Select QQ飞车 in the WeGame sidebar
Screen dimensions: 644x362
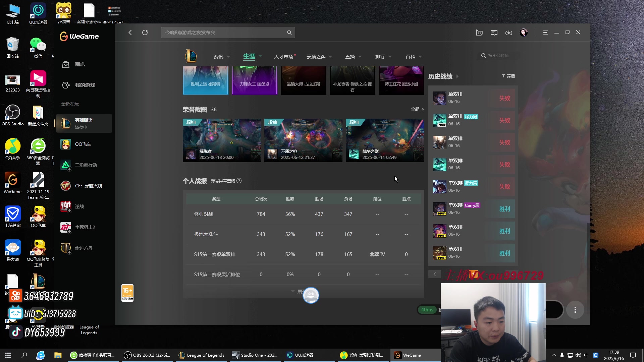pyautogui.click(x=84, y=144)
